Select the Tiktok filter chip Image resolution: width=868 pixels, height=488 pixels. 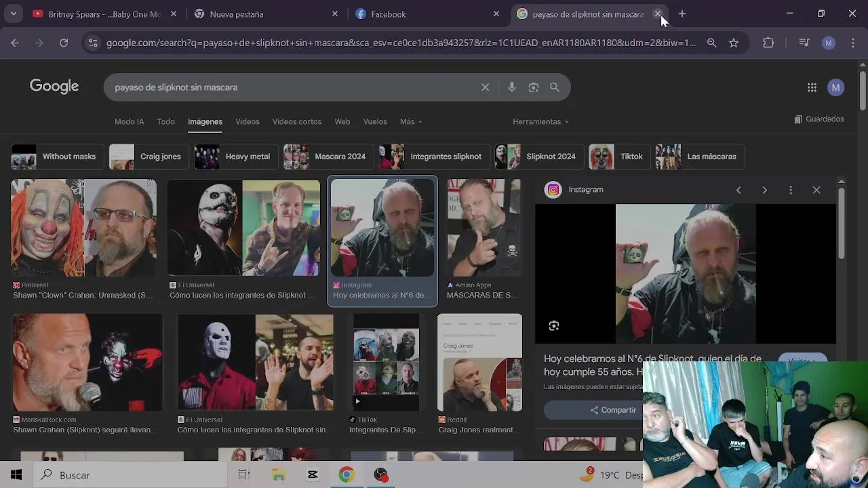[619, 157]
